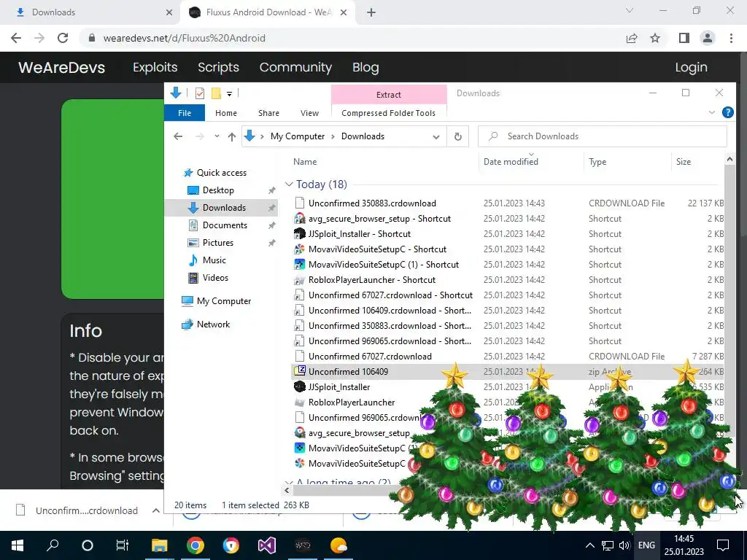Select Unconfirmed 350883.crdownload file
Screen dimensions: 747x560
[x=372, y=203]
